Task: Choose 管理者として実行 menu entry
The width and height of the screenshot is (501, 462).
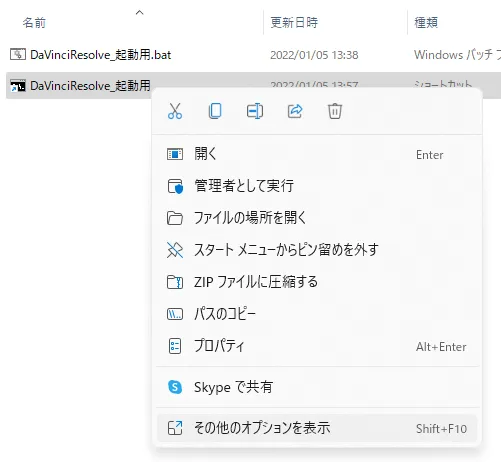Action: pyautogui.click(x=317, y=186)
